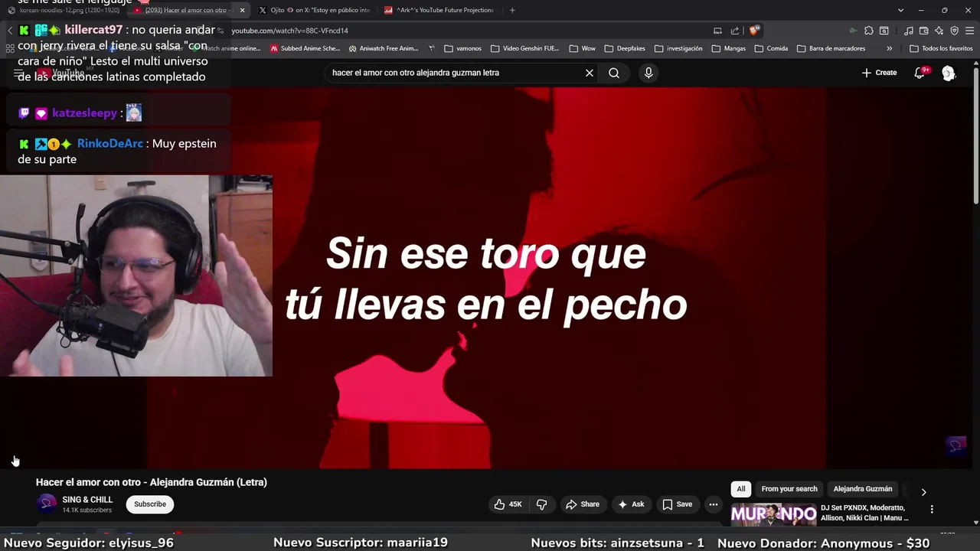Open the Brave Wallet icon
The height and width of the screenshot is (551, 980).
click(x=924, y=31)
